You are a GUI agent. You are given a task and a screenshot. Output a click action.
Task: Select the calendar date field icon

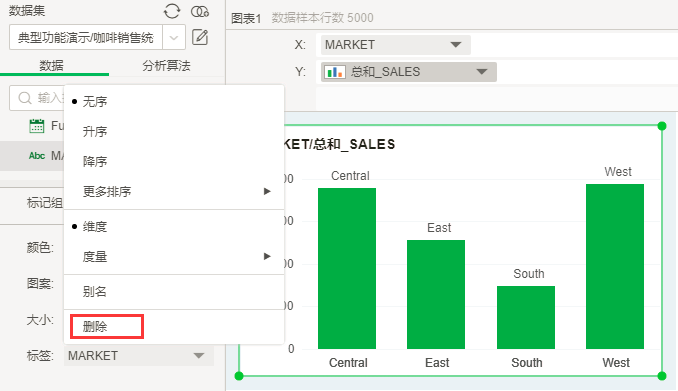[36, 126]
